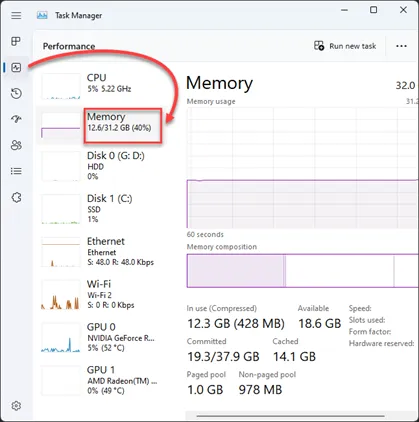This screenshot has height=422, width=419.
Task: Minimize the Task Manager window
Action: click(345, 10)
